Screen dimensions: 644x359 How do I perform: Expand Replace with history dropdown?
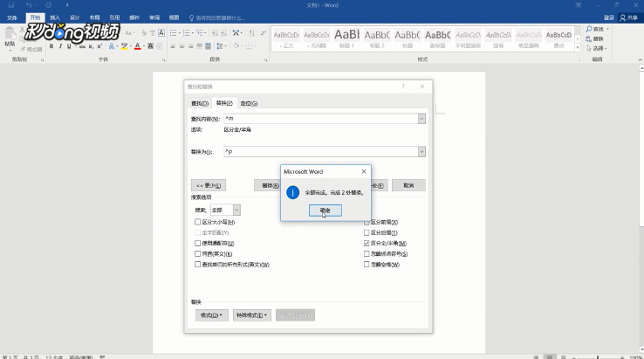pos(421,152)
